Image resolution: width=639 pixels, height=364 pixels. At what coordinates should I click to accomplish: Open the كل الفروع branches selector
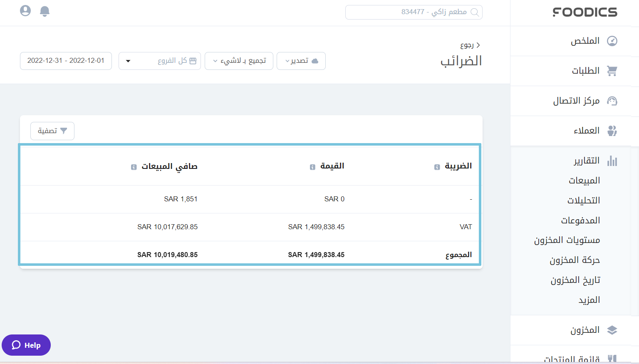click(x=160, y=61)
